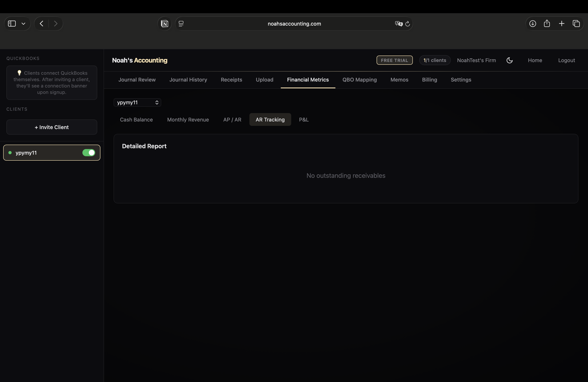This screenshot has height=382, width=588.
Task: Open the Settings tab
Action: pyautogui.click(x=461, y=80)
